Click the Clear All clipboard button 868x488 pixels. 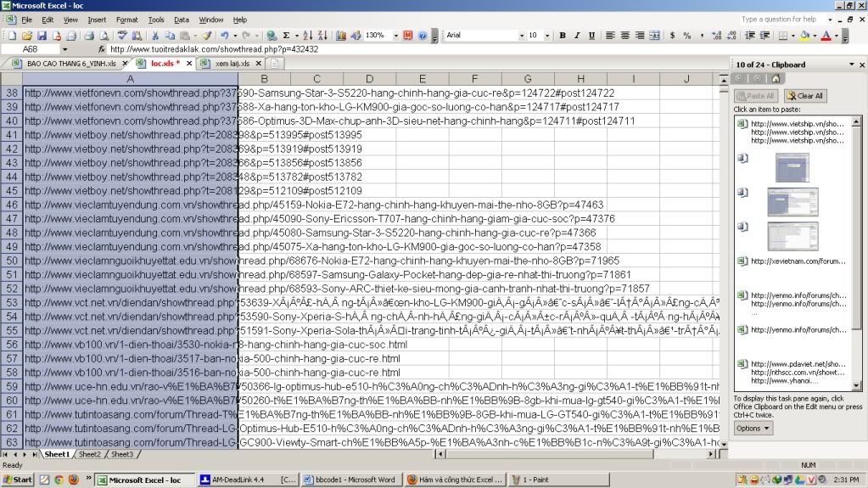point(805,96)
